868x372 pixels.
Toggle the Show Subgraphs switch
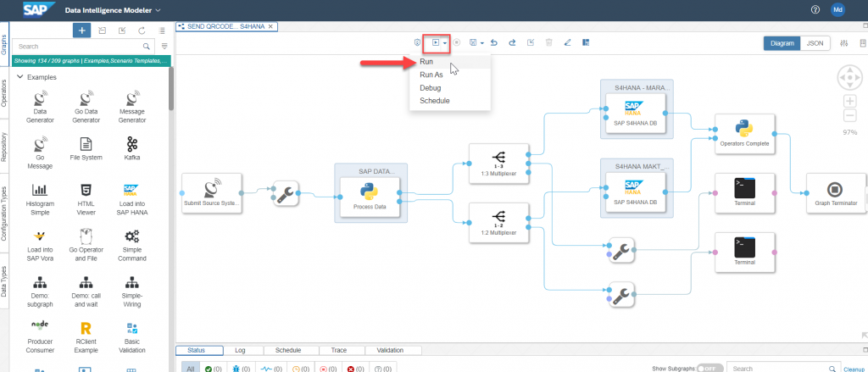pos(709,368)
